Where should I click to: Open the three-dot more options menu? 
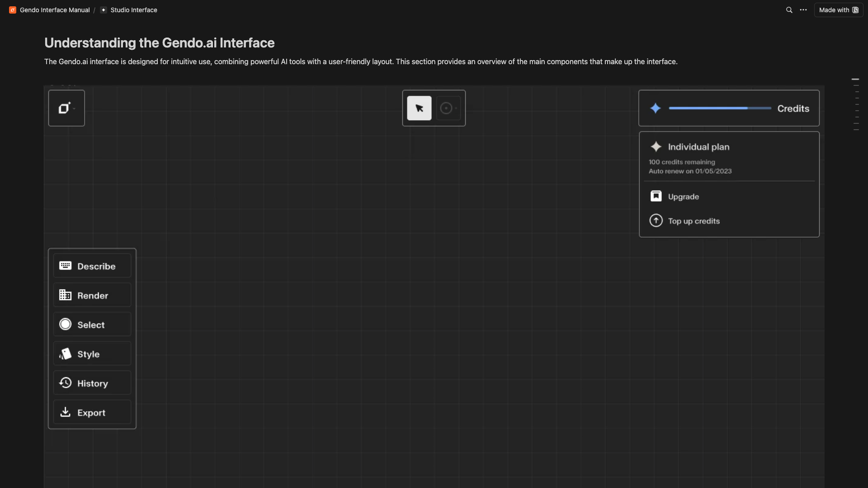pos(803,10)
